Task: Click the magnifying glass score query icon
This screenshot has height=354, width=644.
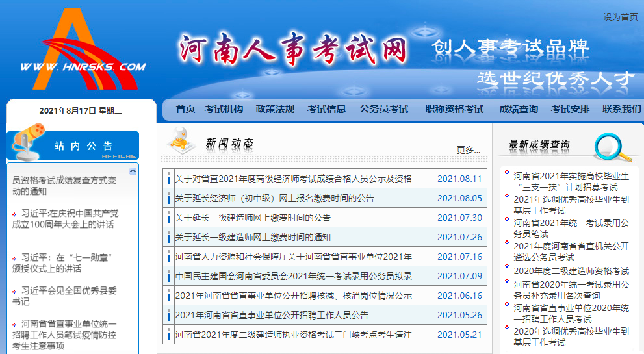Action: pyautogui.click(x=612, y=147)
